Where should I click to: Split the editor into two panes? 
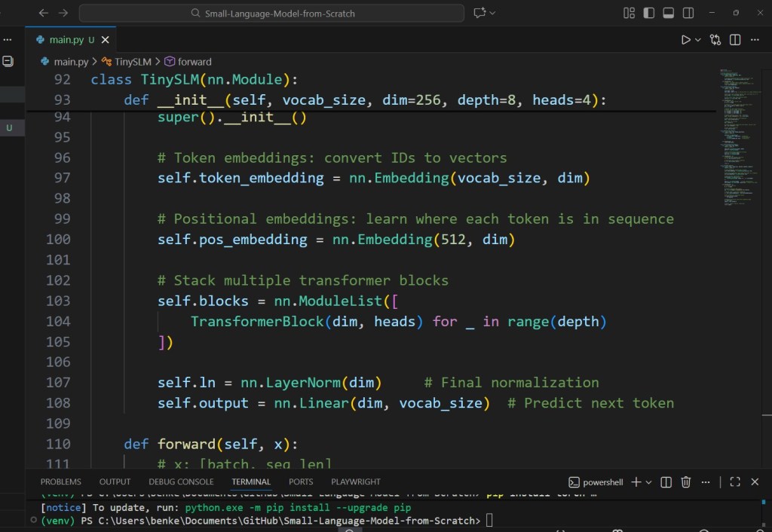734,39
